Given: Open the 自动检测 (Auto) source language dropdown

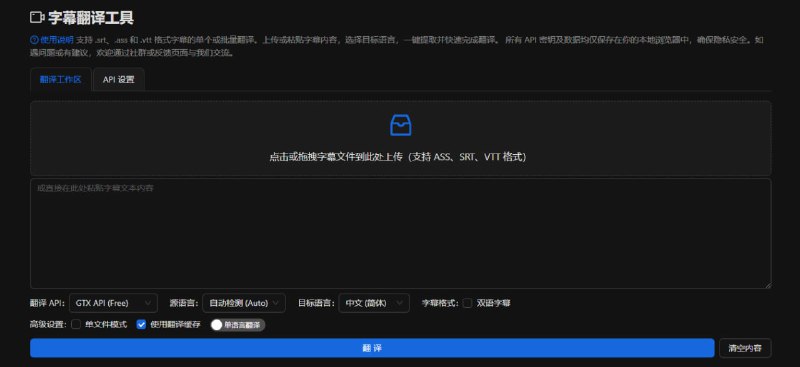Looking at the screenshot, I should tap(244, 303).
